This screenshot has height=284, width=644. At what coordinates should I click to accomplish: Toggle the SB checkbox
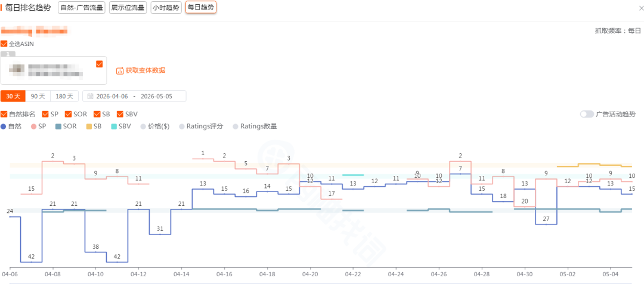click(97, 114)
